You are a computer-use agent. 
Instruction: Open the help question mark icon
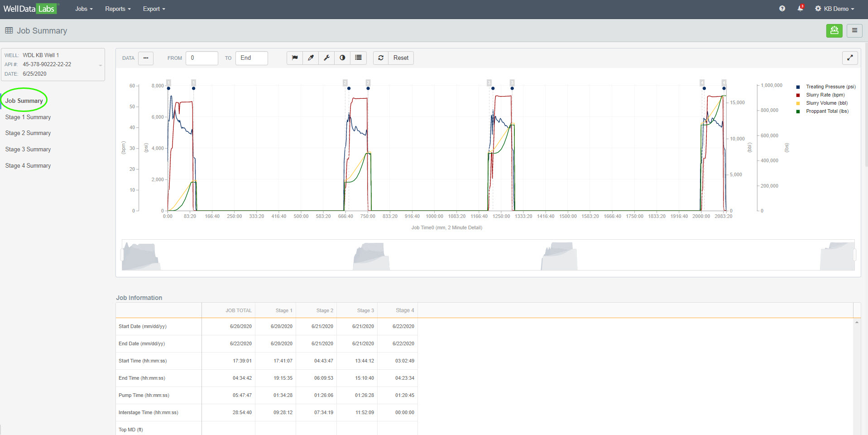tap(782, 9)
